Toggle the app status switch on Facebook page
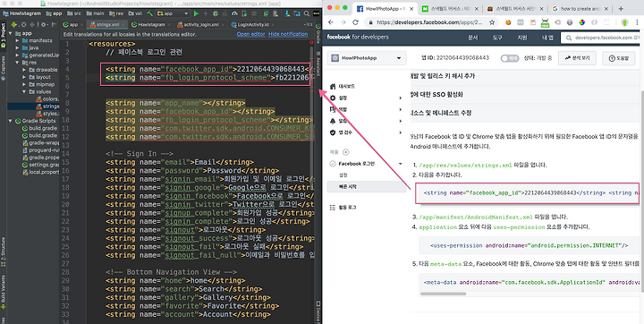Image resolution: width=644 pixels, height=324 pixels. click(510, 58)
